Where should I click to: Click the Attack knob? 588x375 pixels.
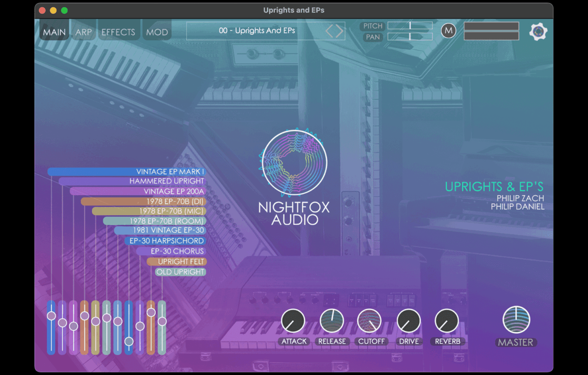(293, 321)
